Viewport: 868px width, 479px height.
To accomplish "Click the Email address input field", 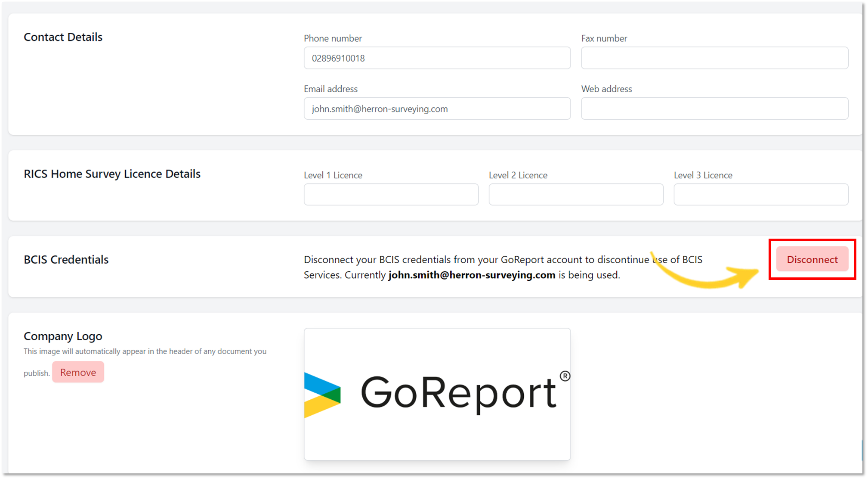I will click(x=437, y=109).
